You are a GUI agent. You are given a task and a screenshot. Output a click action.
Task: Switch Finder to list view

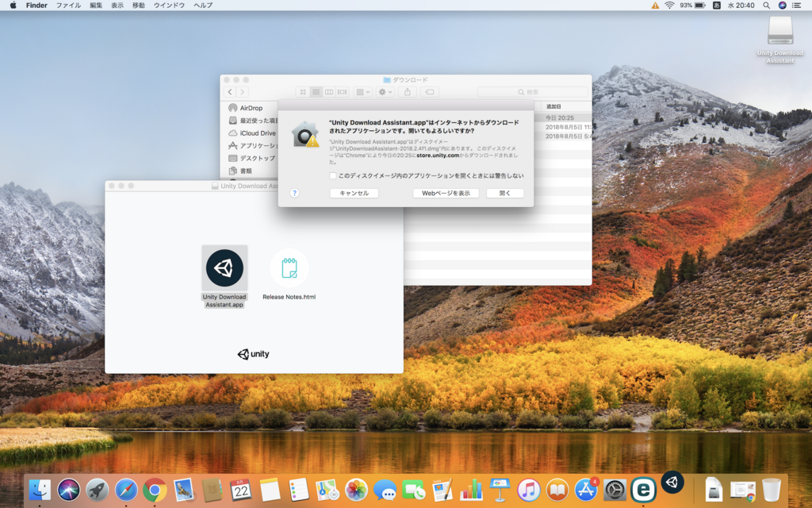click(316, 92)
